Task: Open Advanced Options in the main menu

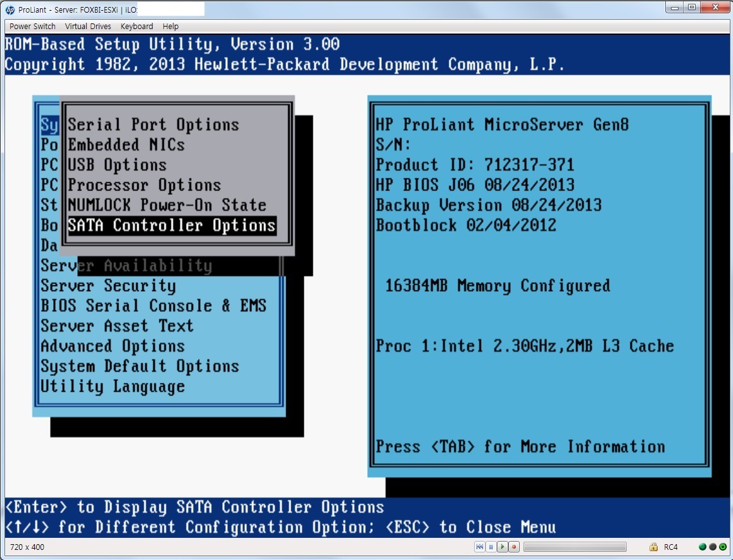Action: [113, 346]
